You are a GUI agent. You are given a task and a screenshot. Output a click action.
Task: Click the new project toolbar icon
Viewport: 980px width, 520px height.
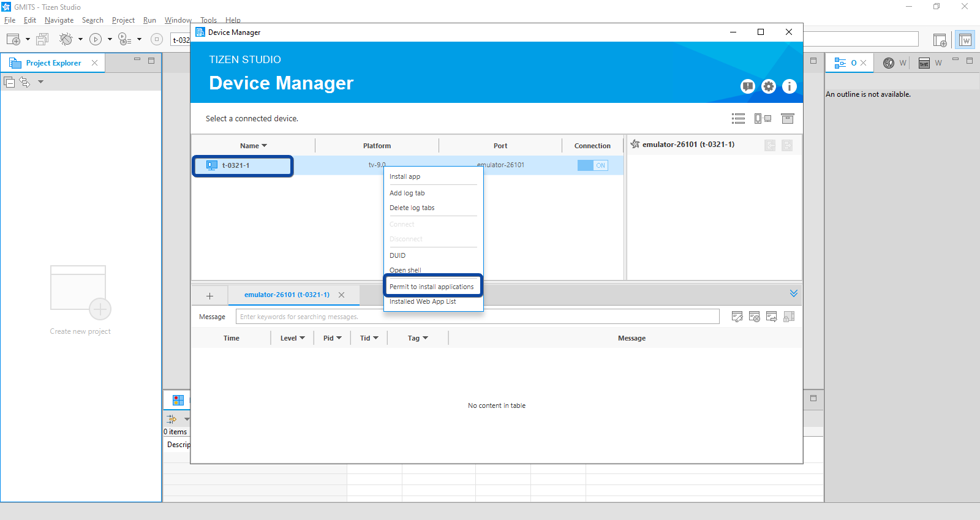coord(13,39)
